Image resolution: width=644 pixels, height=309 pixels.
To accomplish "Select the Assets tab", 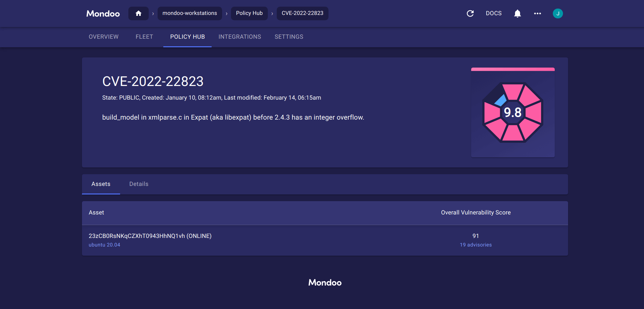I will point(101,184).
